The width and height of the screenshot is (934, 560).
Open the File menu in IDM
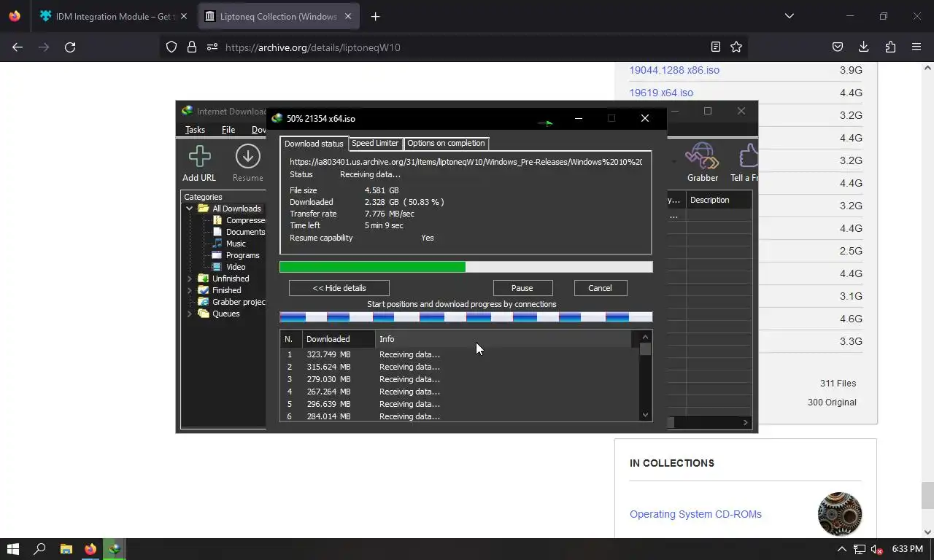(228, 130)
